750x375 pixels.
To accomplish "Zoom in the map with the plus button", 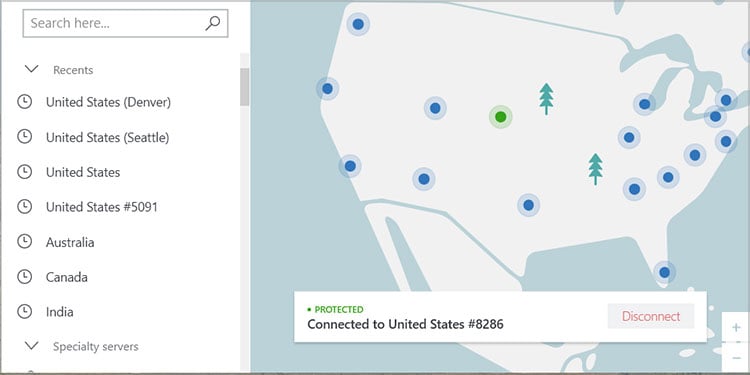I will coord(736,327).
